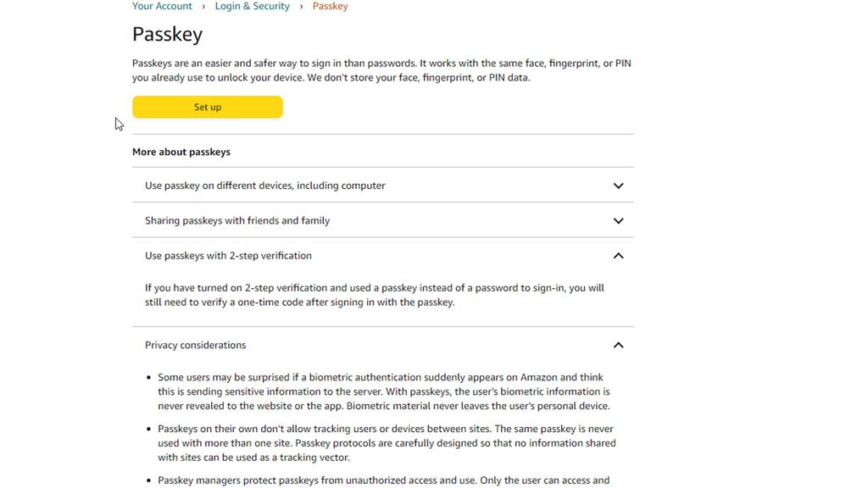Screen dimensions: 868x488
Task: Click the Privacy considerations header text
Action: [x=196, y=345]
